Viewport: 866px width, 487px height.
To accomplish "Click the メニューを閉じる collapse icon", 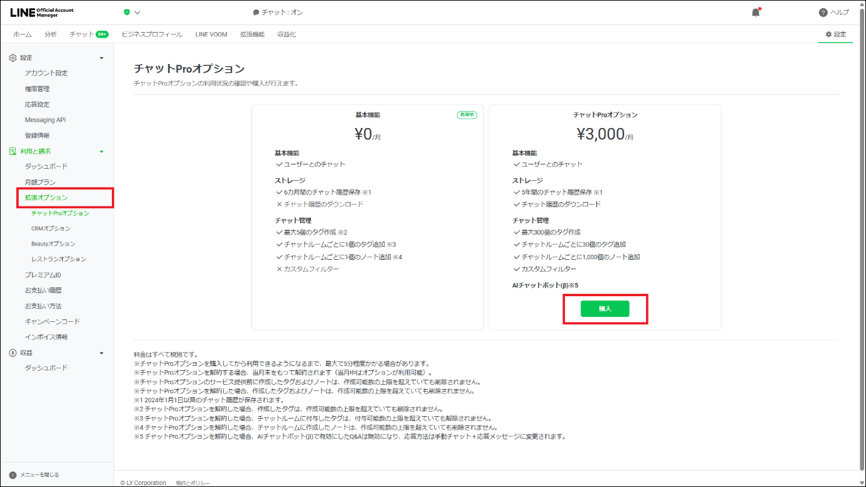I will pyautogui.click(x=13, y=475).
